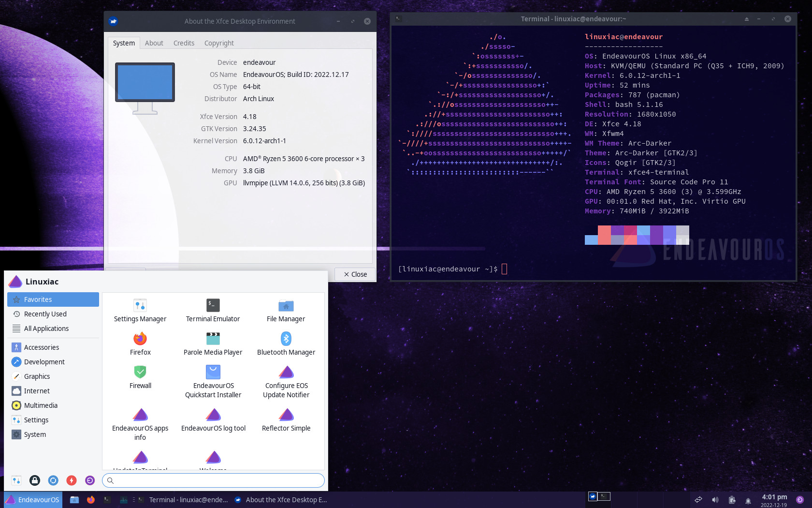The width and height of the screenshot is (812, 508).
Task: Open Parole Media Player
Action: 213,344
